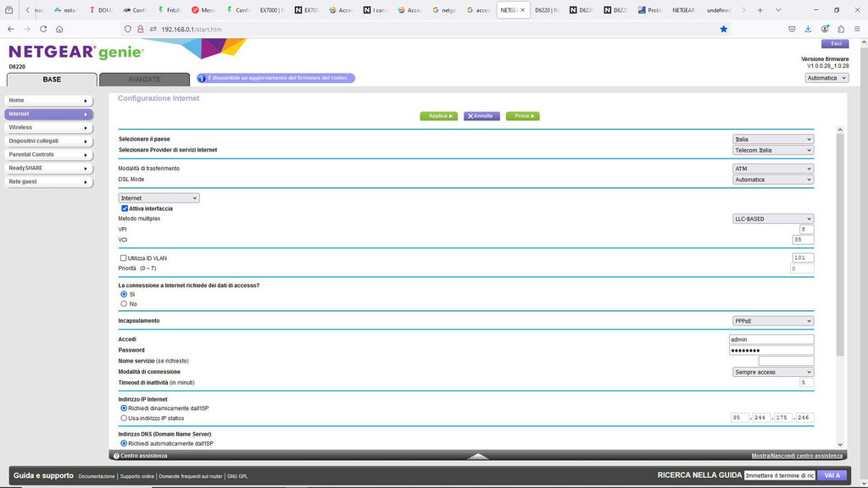Open the PPPoE encapsulation dropdown
This screenshot has height=488, width=868.
[773, 321]
